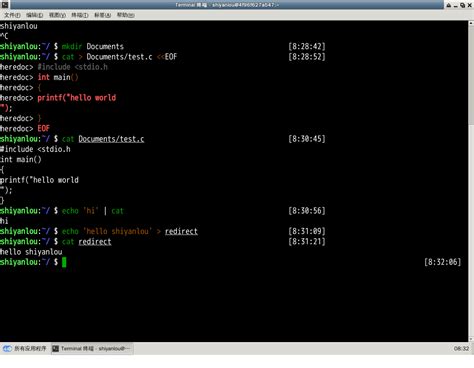Click the [8:31:21] timestamp
The width and height of the screenshot is (474, 368).
click(x=307, y=242)
